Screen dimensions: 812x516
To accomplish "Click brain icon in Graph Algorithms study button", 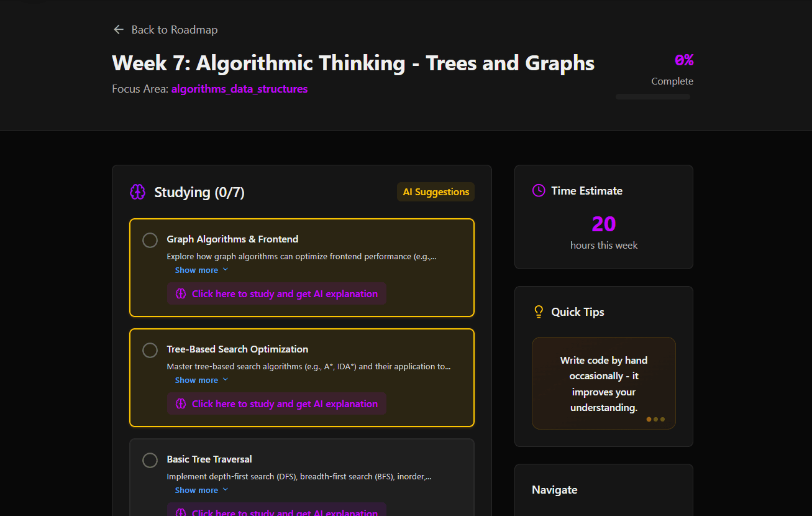I will point(181,294).
